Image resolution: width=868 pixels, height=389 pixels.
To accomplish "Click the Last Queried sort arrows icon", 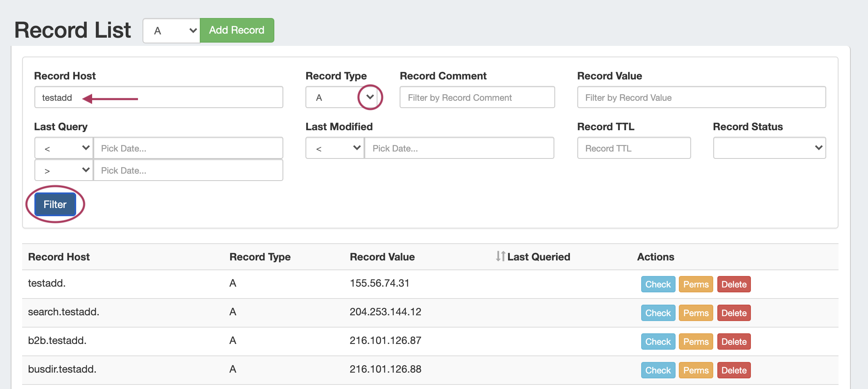I will pyautogui.click(x=500, y=256).
